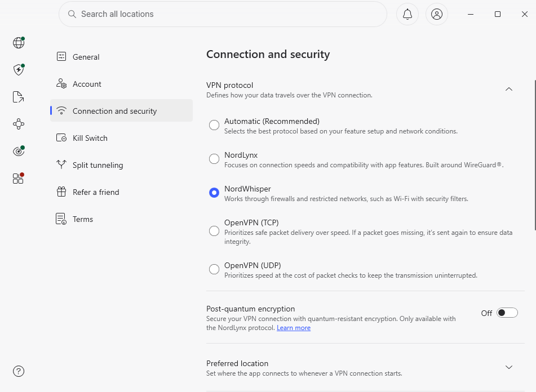
Task: Minimize the NordVPN window
Action: pos(471,14)
